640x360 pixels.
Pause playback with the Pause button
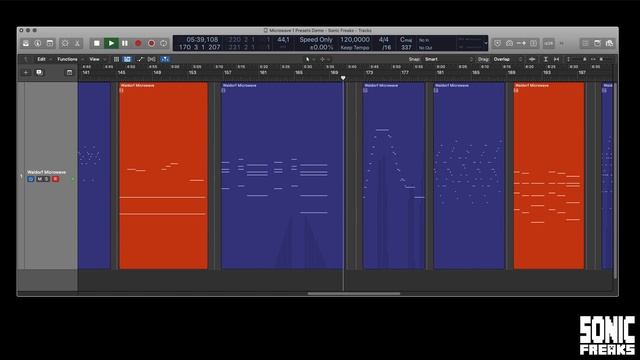tap(125, 43)
